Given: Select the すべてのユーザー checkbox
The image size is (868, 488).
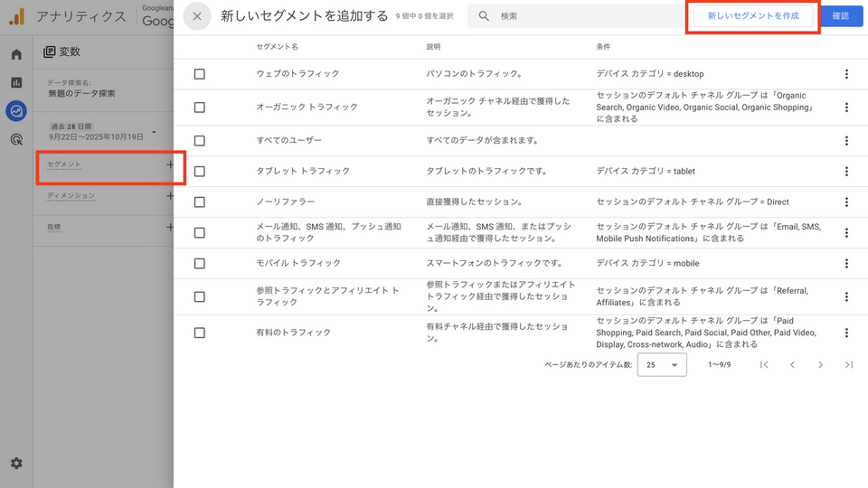Looking at the screenshot, I should click(x=200, y=141).
